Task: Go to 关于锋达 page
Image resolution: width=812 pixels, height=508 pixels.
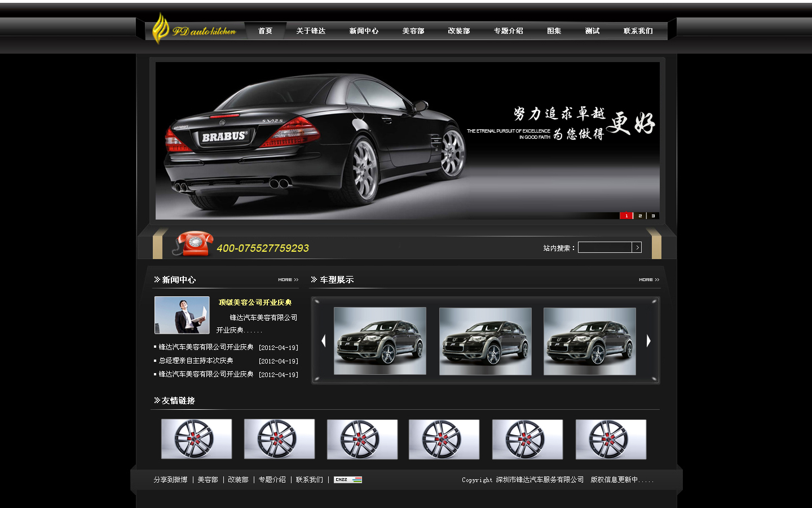Action: tap(311, 31)
